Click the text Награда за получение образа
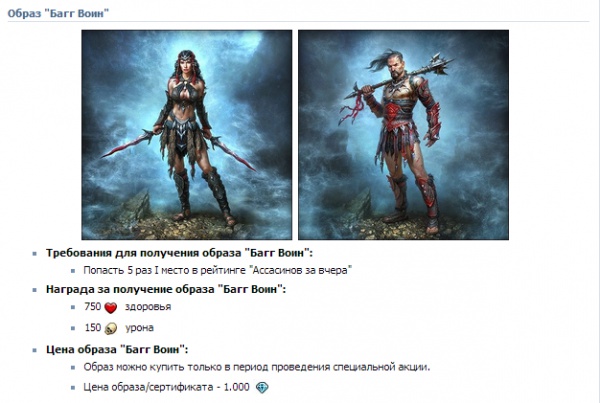This screenshot has width=600, height=403. coord(130,289)
